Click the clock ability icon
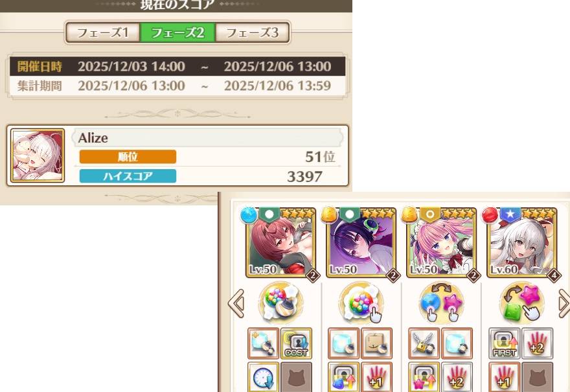Screen dimensions: 570x392 264,377
